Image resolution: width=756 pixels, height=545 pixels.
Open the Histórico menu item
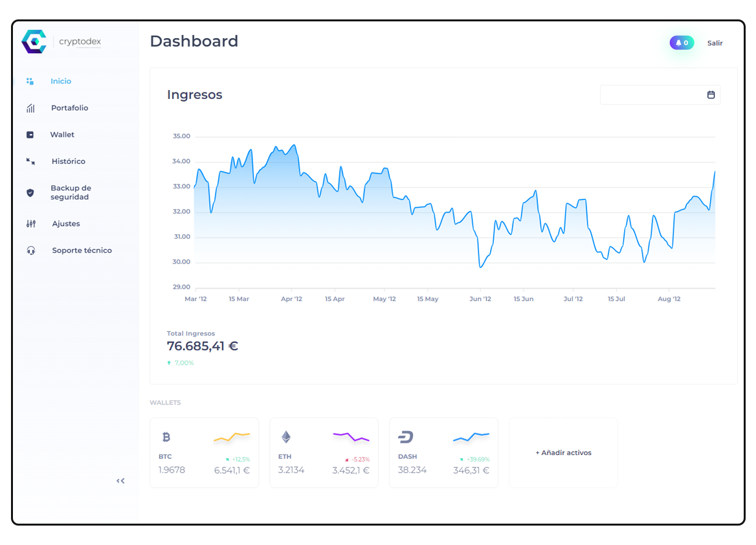[x=68, y=161]
